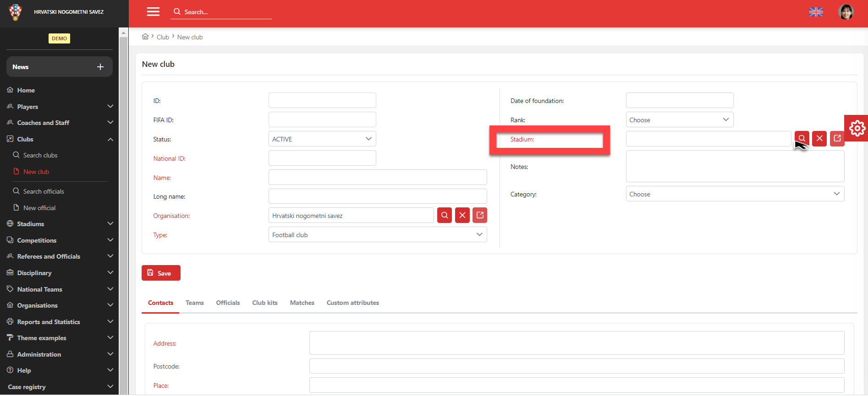Open the hamburger menu in top bar
Screen dimensions: 868x396
[153, 12]
